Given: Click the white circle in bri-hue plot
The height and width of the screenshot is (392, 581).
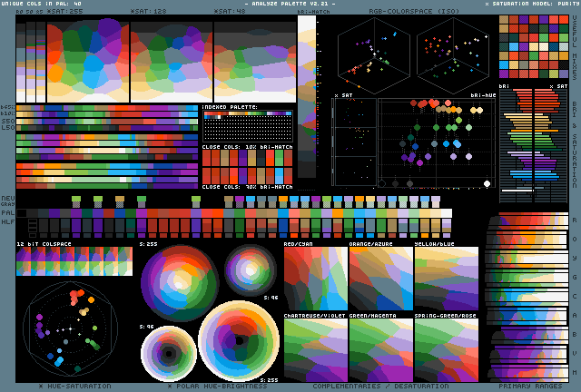Looking at the screenshot, I should click(x=487, y=184).
